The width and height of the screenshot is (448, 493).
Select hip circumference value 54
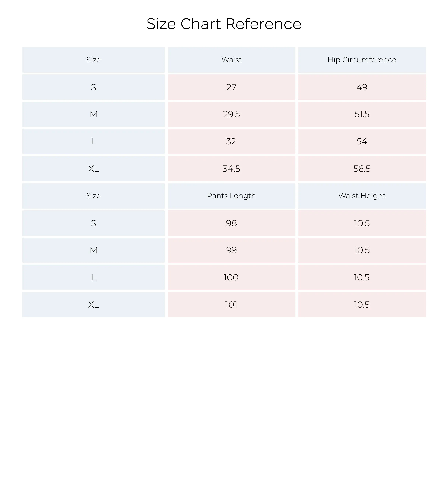pyautogui.click(x=362, y=141)
